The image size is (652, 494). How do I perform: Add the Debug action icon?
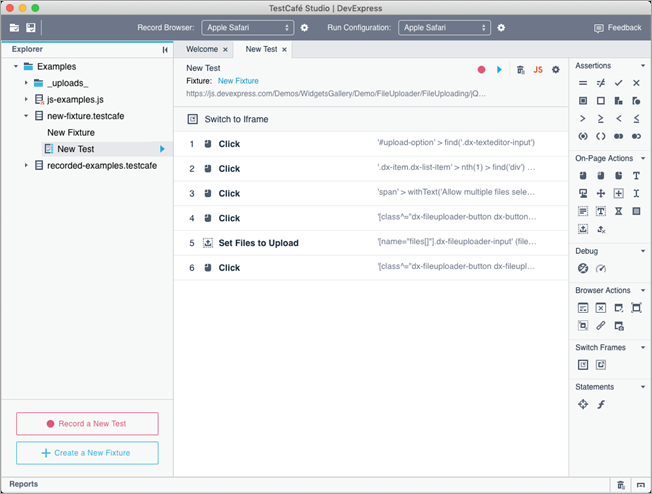tap(583, 268)
